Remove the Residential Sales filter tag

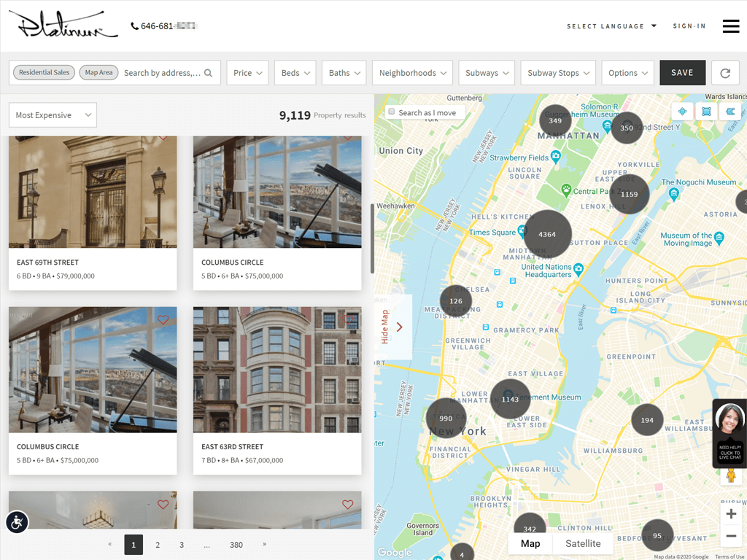(x=44, y=72)
